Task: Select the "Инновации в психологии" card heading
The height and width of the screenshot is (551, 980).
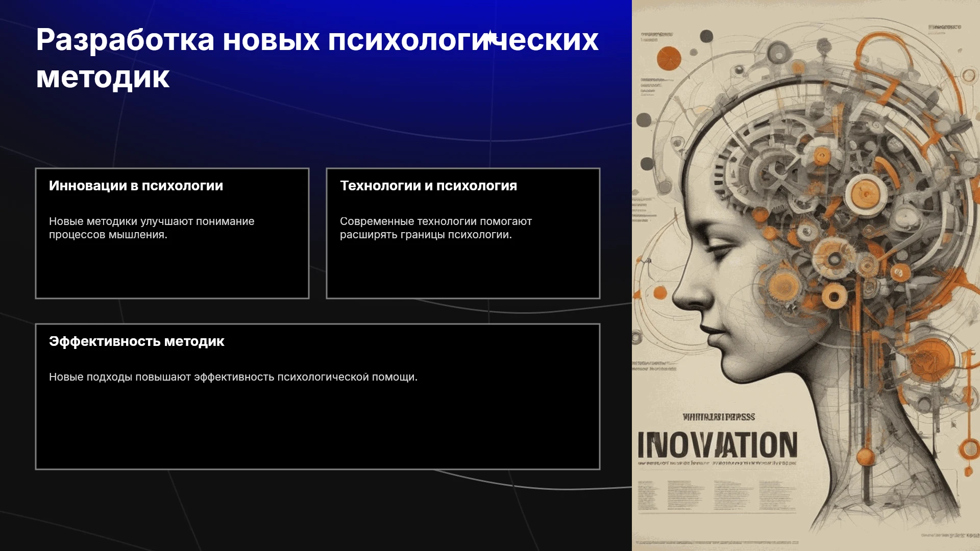Action: coord(136,186)
